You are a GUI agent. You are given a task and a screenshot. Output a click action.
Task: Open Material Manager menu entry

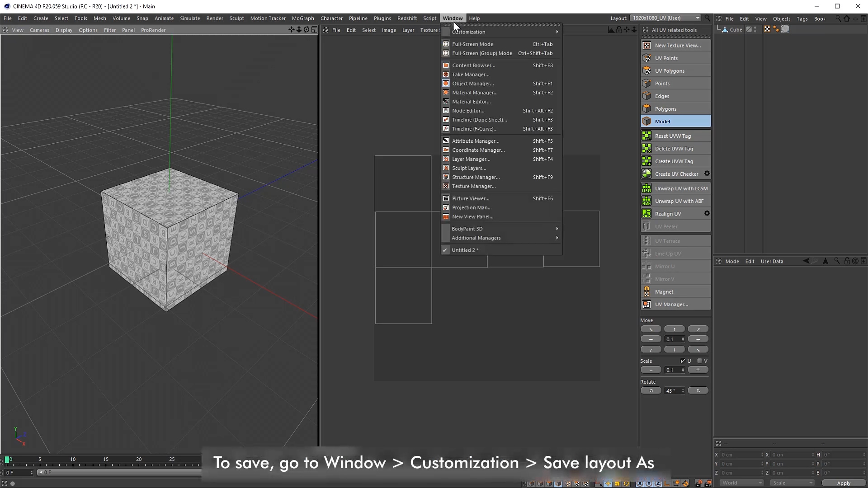click(x=501, y=93)
